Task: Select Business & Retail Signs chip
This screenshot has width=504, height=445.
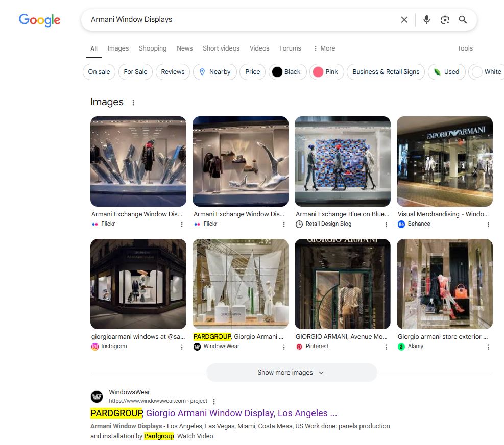Action: tap(386, 71)
